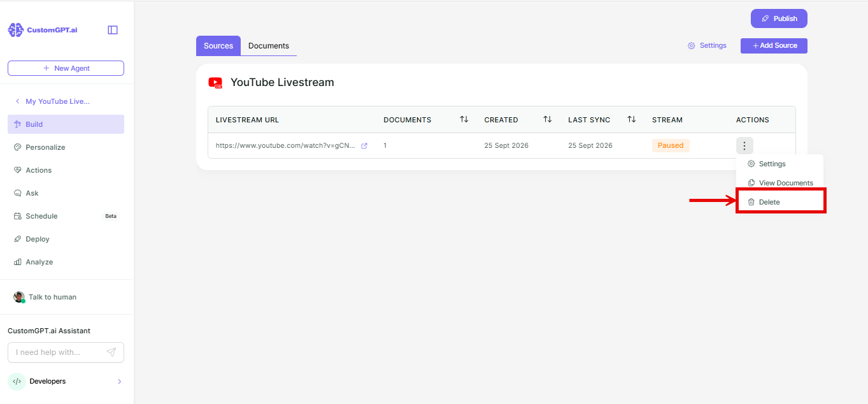Viewport: 868px width, 404px height.
Task: Go back via My YouTube Live chevron
Action: pyautogui.click(x=18, y=101)
